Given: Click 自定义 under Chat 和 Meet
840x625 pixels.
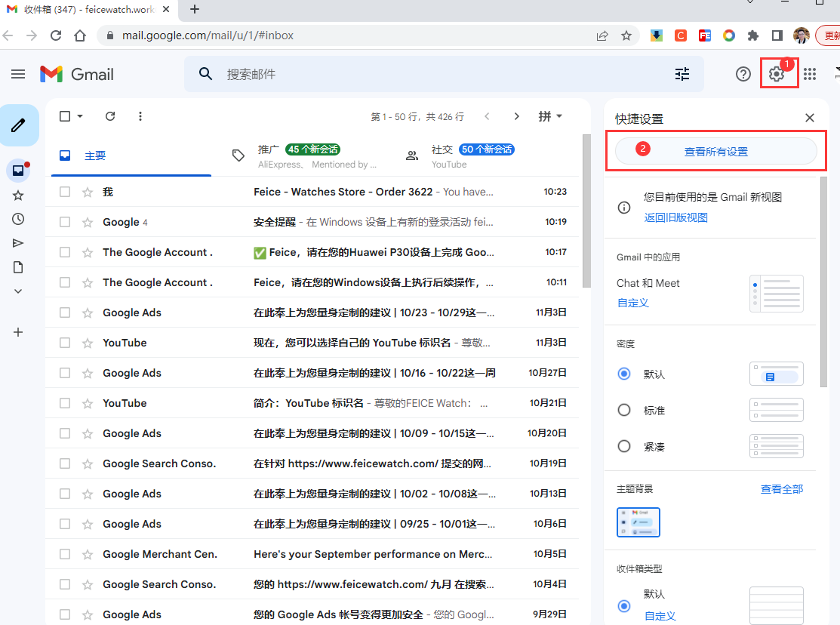Looking at the screenshot, I should [x=632, y=303].
